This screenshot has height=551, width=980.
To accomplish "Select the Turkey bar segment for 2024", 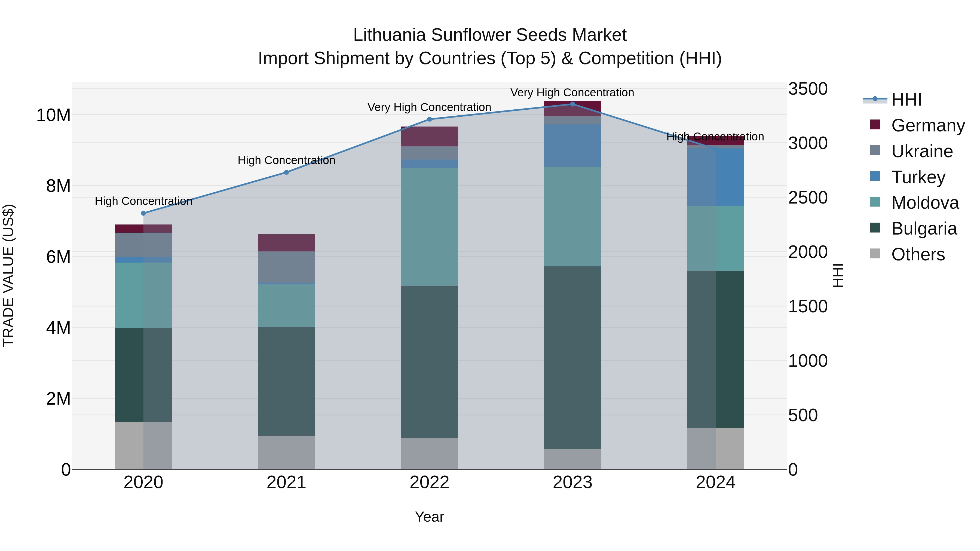I will click(716, 177).
